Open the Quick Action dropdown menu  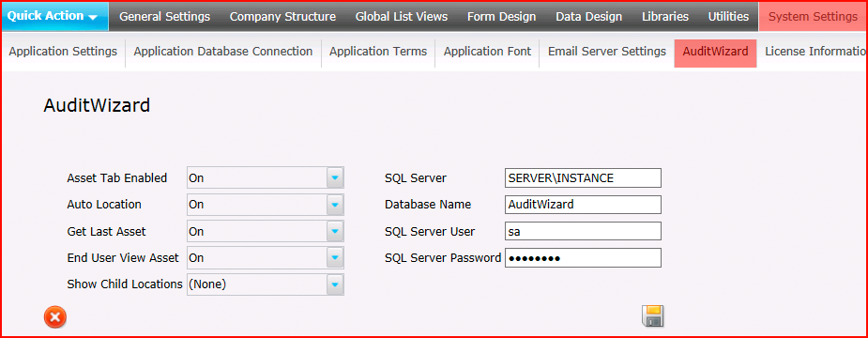coord(54,16)
